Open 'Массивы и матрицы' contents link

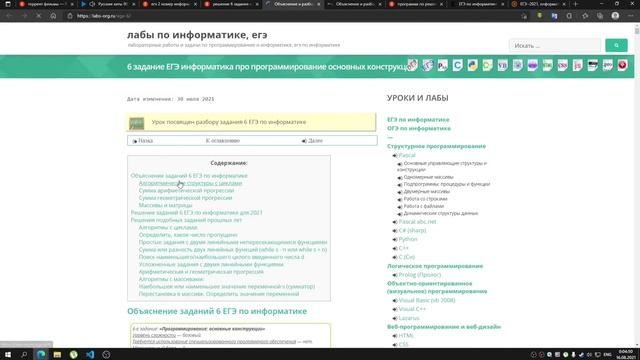coord(165,205)
